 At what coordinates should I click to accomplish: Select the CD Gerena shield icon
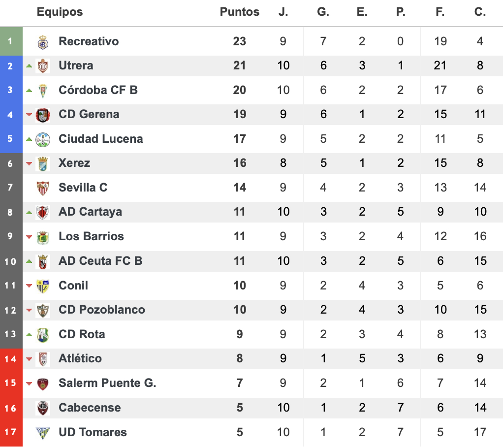point(43,115)
